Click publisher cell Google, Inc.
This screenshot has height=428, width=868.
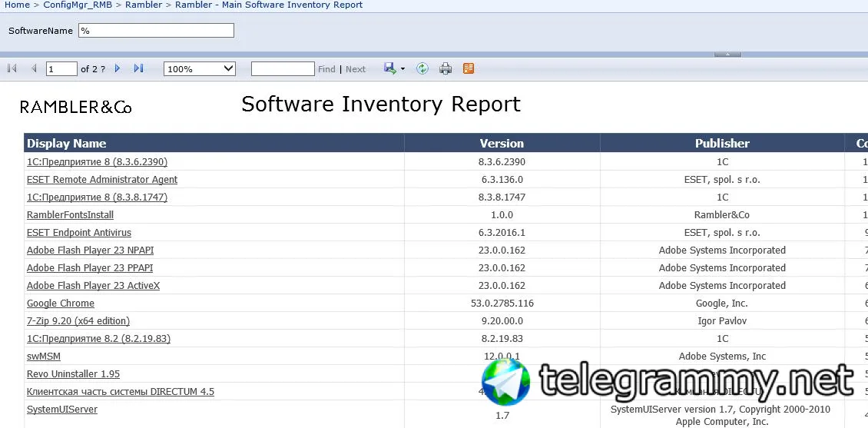click(722, 304)
